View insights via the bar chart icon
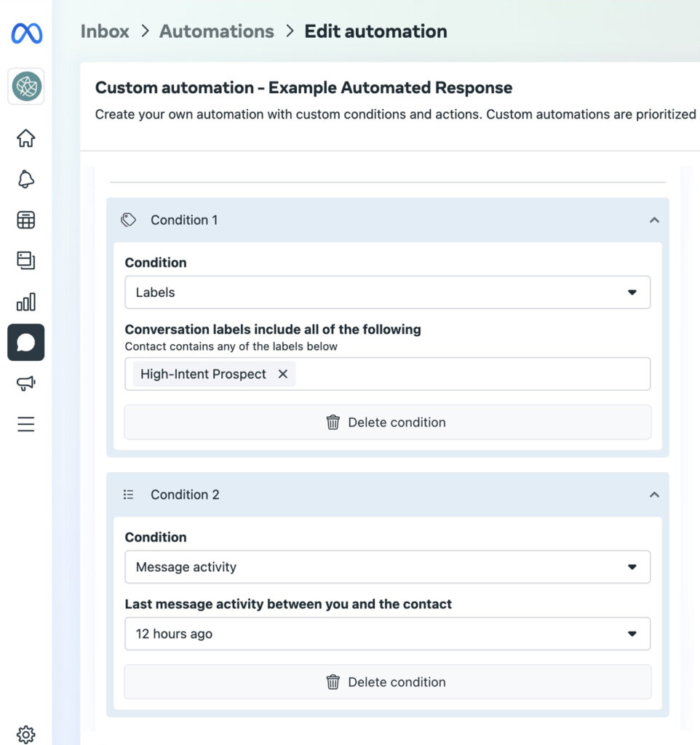The width and height of the screenshot is (700, 745). [25, 301]
